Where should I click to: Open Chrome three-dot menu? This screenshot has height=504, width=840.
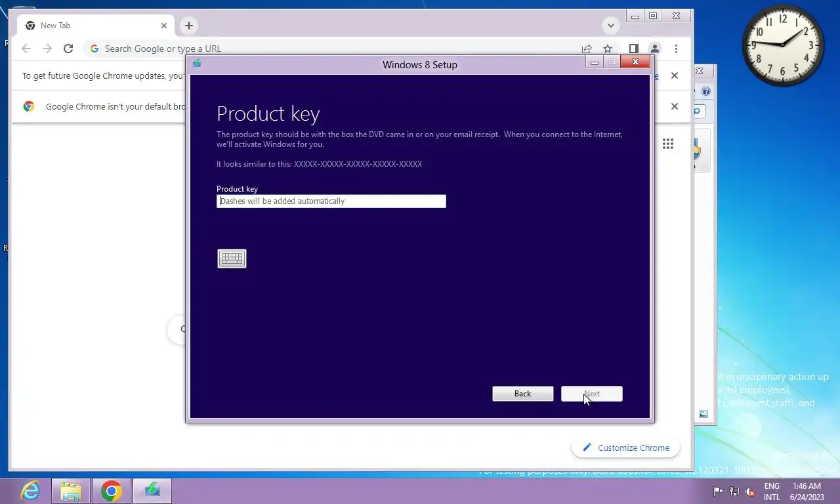tap(676, 49)
